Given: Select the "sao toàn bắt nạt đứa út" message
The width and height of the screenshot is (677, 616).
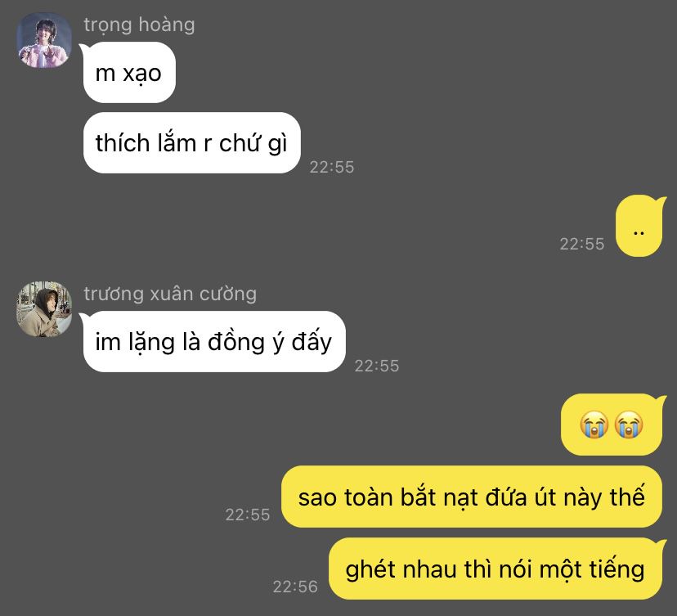Looking at the screenshot, I should tap(472, 497).
